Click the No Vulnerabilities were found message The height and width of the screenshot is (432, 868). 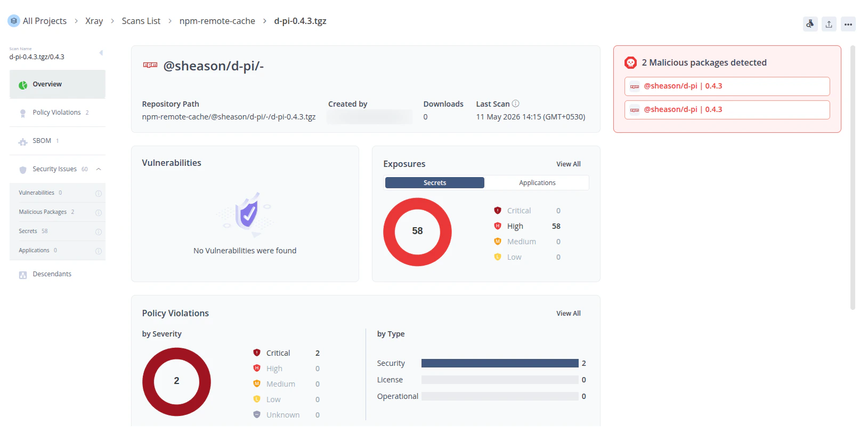245,251
